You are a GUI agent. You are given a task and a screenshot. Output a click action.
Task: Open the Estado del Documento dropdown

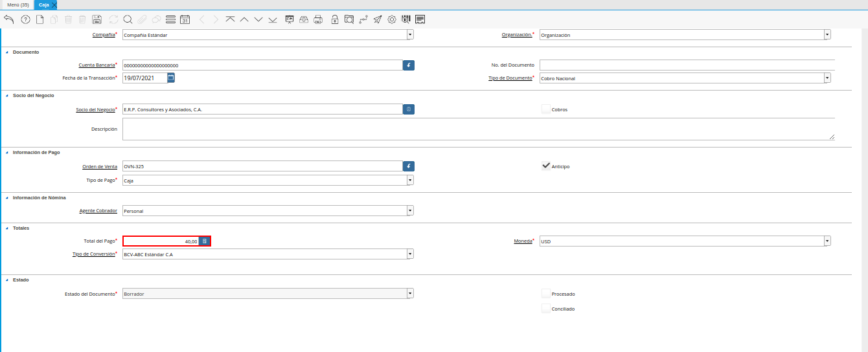[410, 294]
